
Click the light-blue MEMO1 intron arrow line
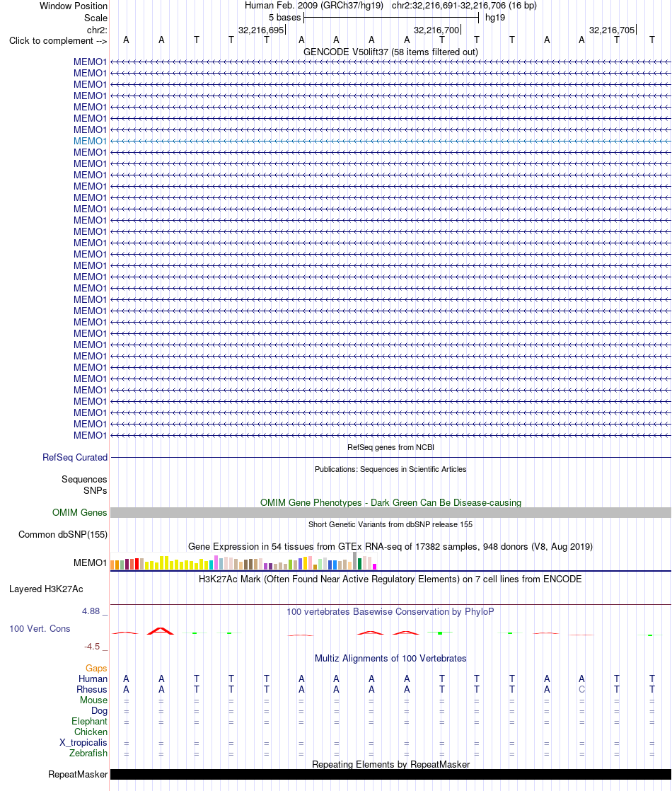[390, 142]
